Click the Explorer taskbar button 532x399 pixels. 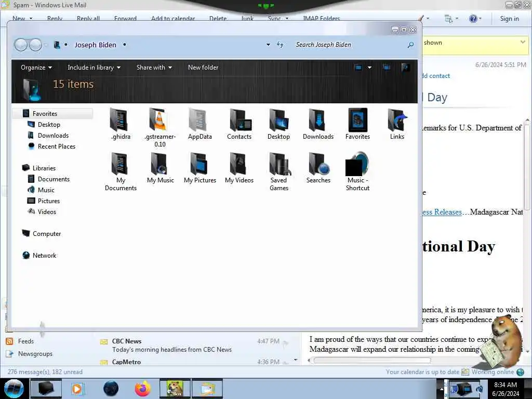46,389
